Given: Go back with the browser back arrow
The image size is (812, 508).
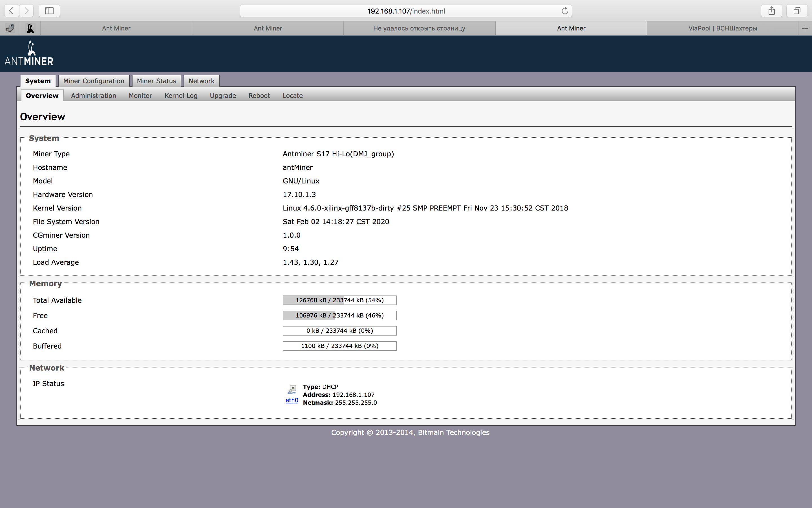Looking at the screenshot, I should point(11,11).
